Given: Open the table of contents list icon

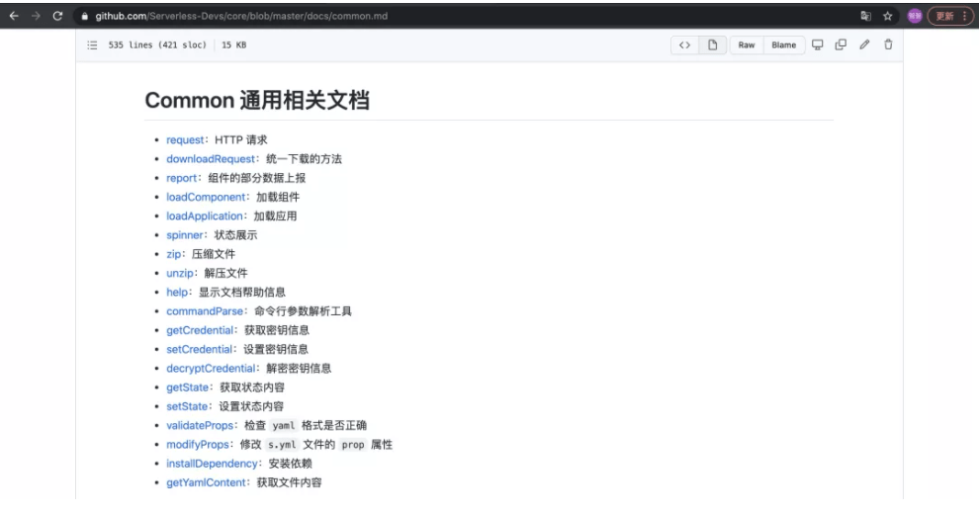Looking at the screenshot, I should [93, 44].
